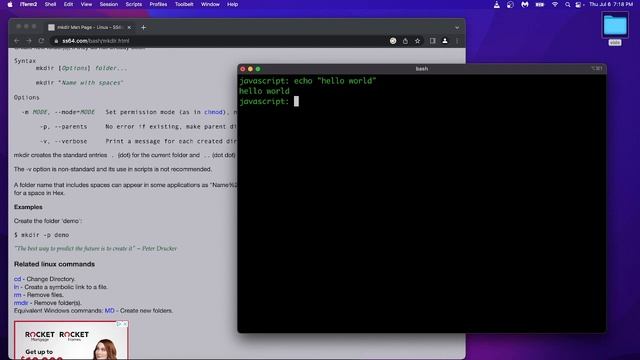Viewport: 640px width, 360px height.
Task: Go forward in the browser
Action: point(29,41)
